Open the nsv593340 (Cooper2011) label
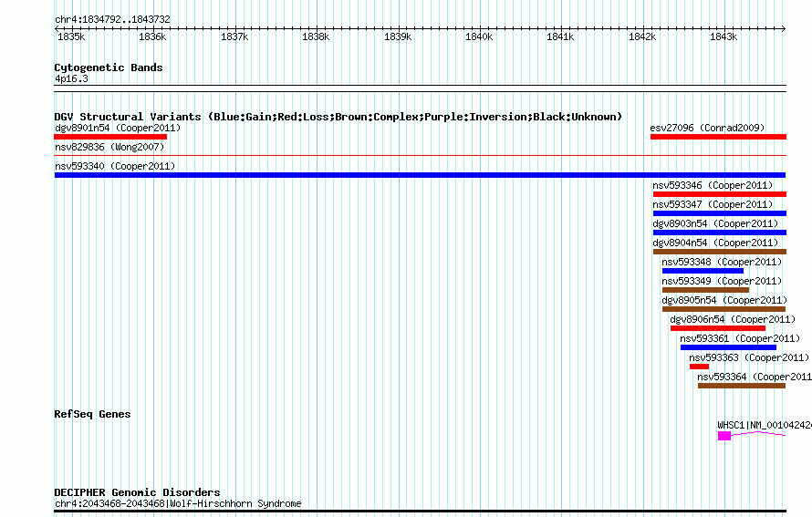Image resolution: width=812 pixels, height=517 pixels. point(115,166)
